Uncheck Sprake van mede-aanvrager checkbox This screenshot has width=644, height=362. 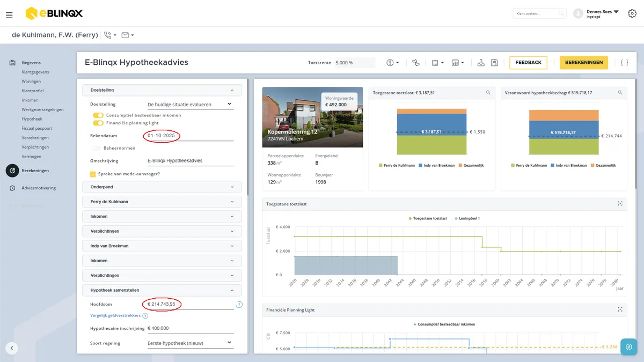(93, 174)
